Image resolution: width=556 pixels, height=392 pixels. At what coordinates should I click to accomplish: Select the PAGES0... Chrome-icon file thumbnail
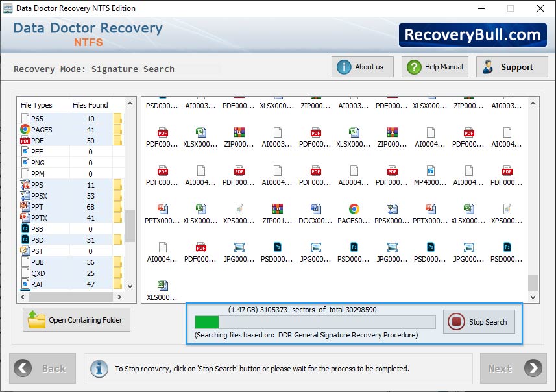tap(354, 214)
